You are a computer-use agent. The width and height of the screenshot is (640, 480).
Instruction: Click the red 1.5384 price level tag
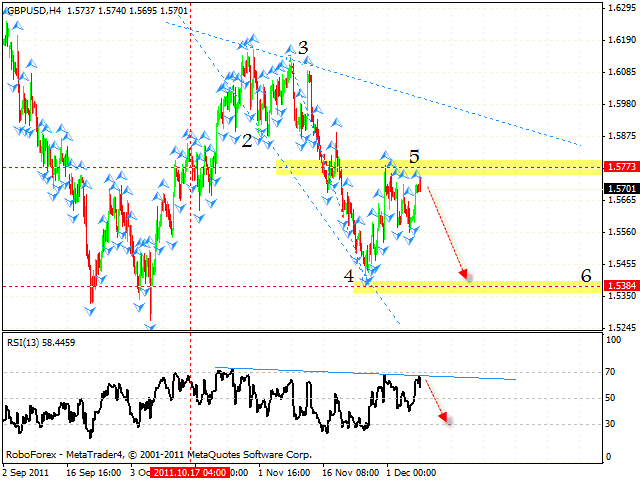click(617, 286)
